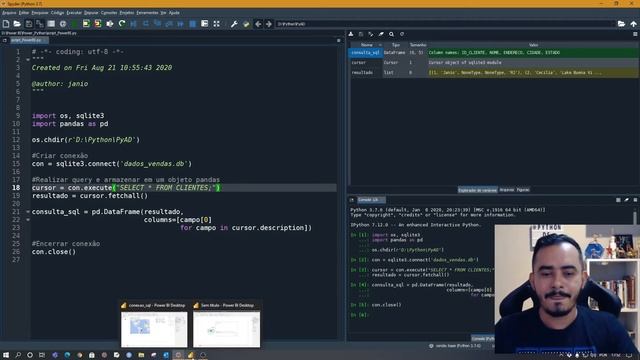Open Depurar menu
The height and width of the screenshot is (360, 640).
click(91, 13)
